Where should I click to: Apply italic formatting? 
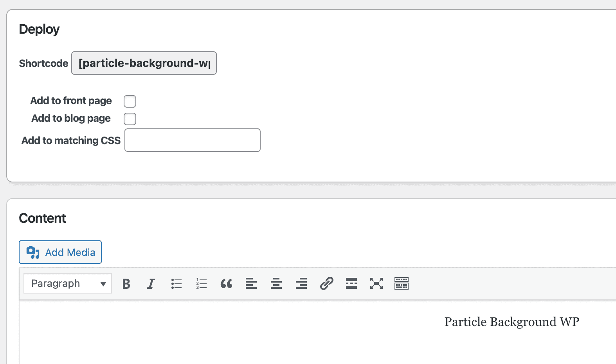coord(151,283)
